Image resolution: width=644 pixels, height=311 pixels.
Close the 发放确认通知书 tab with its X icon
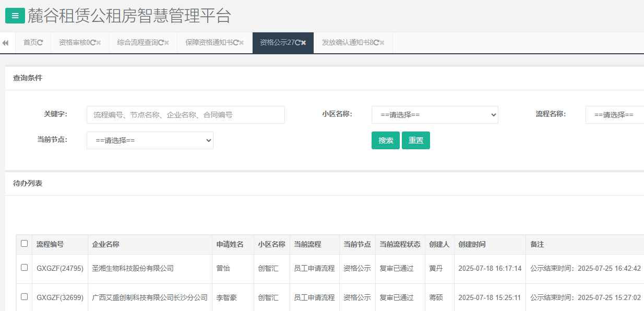[x=382, y=43]
